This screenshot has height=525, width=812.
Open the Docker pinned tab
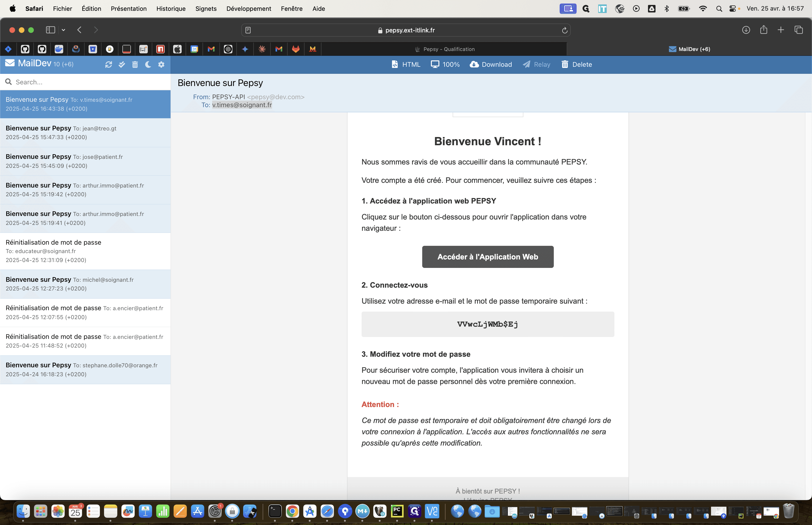59,49
